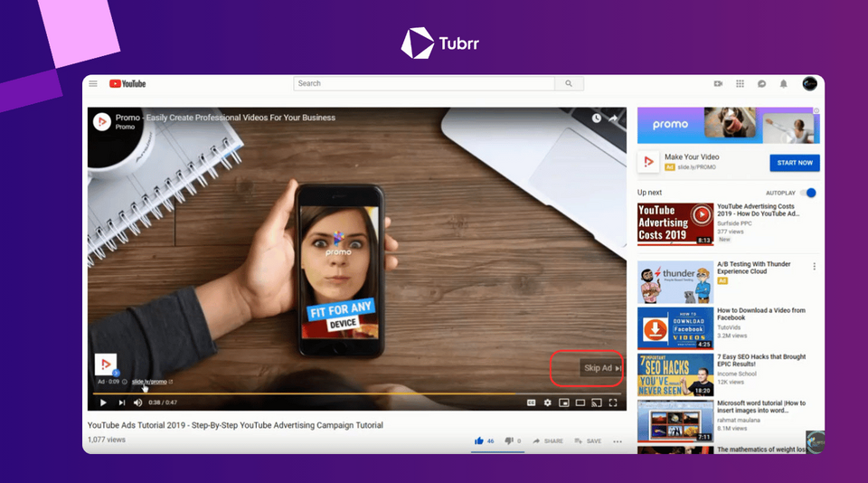868x483 pixels.
Task: Click the Surfside PPC channel name
Action: click(734, 223)
